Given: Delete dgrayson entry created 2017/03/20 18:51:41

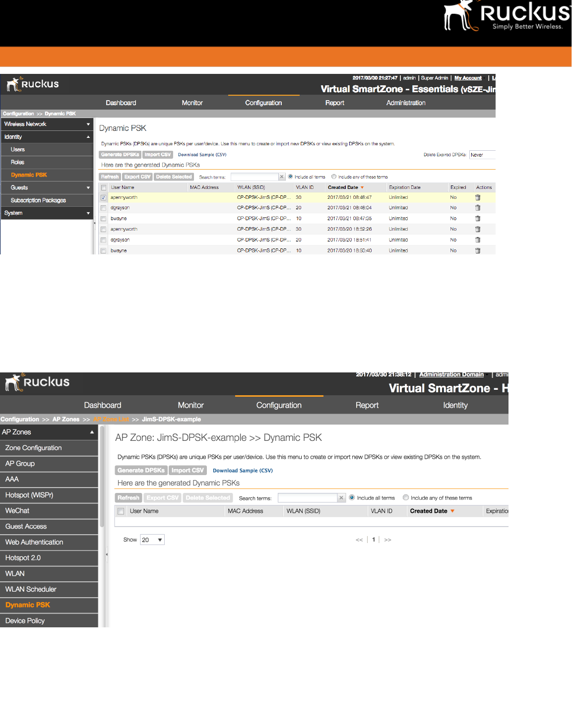Looking at the screenshot, I should click(x=478, y=240).
